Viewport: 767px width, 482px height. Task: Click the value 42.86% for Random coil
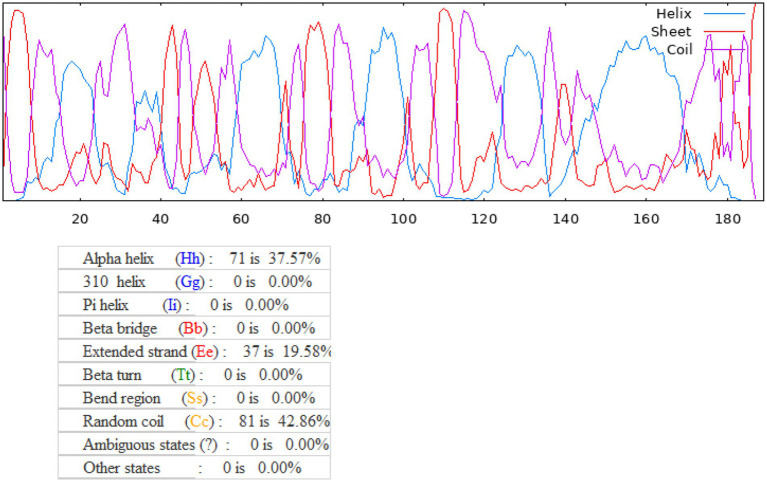tap(304, 421)
